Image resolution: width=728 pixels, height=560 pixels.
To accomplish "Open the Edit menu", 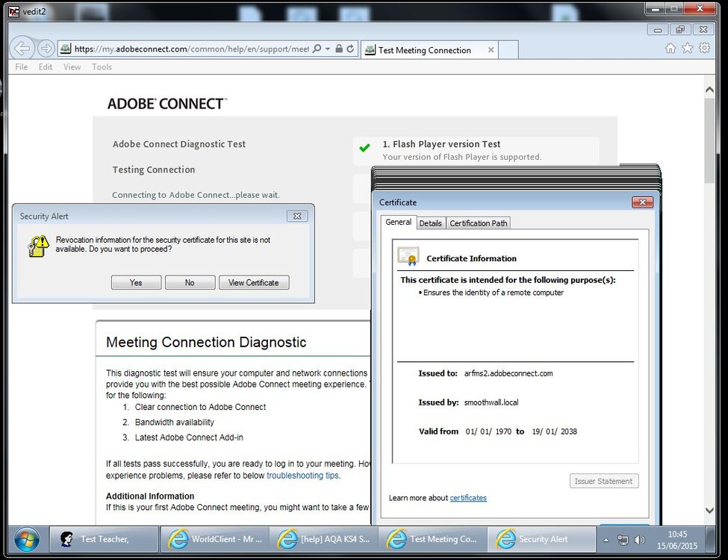I will coord(46,67).
